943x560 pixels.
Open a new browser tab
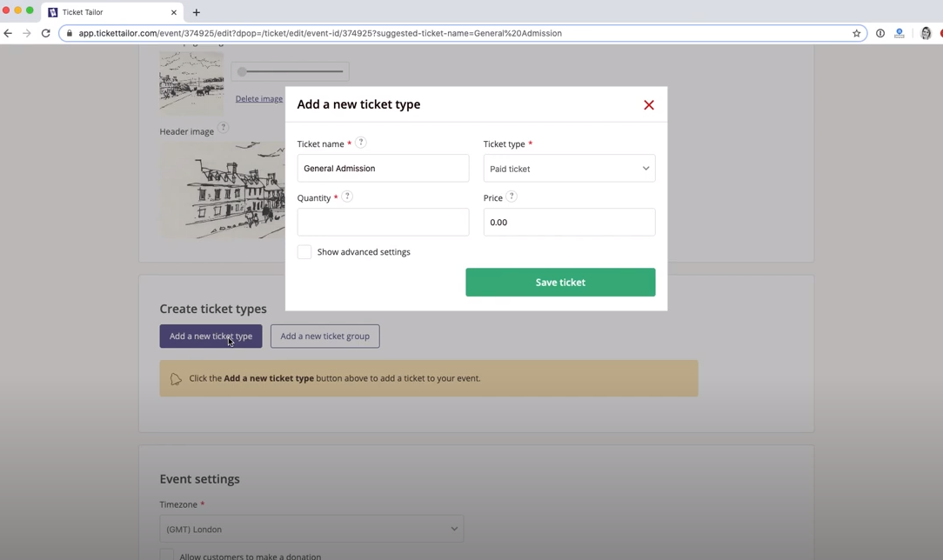pos(196,12)
